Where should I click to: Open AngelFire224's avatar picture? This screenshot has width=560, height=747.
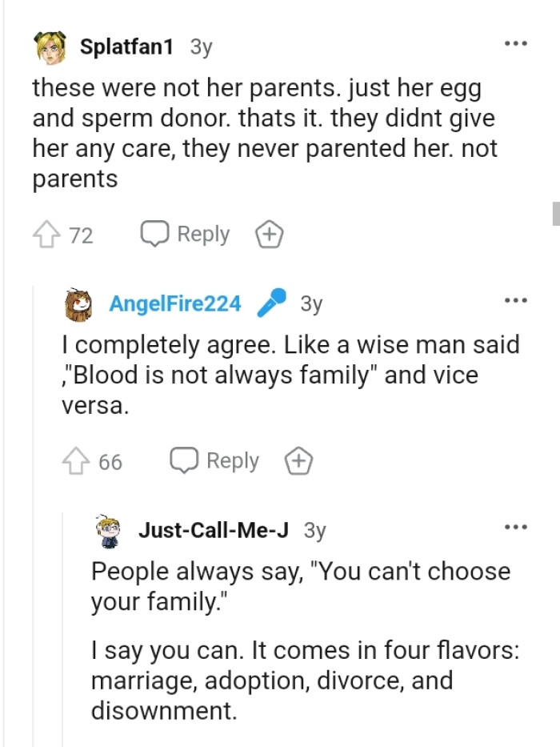click(x=78, y=304)
